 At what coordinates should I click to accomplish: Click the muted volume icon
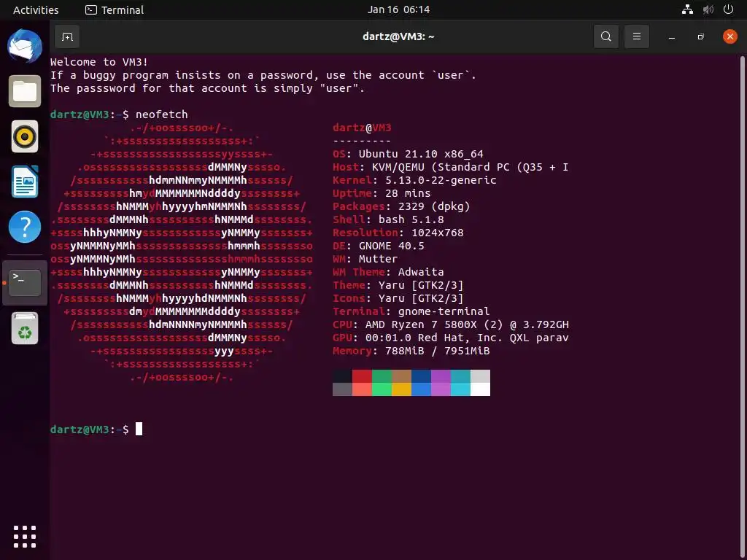click(x=708, y=9)
